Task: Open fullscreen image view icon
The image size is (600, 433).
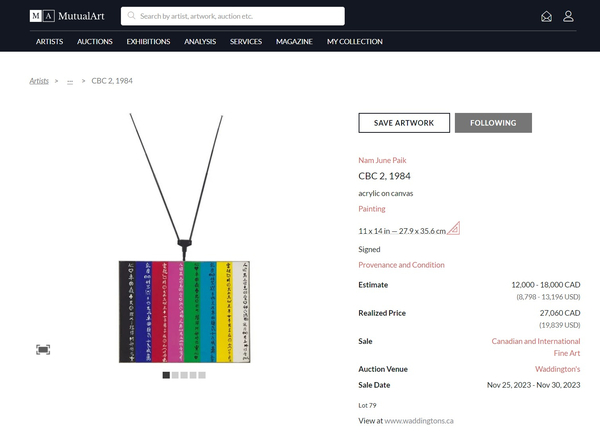Action: [43, 349]
